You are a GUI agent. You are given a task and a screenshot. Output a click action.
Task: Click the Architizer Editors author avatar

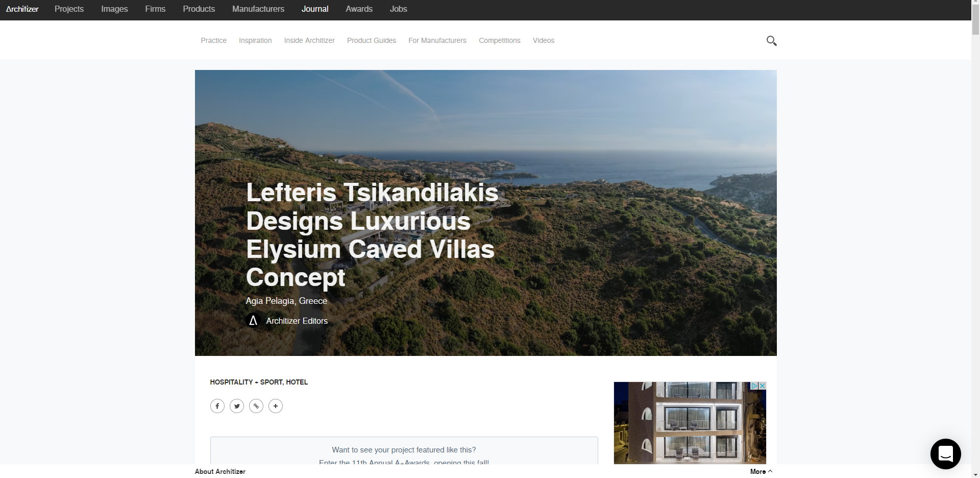[253, 321]
